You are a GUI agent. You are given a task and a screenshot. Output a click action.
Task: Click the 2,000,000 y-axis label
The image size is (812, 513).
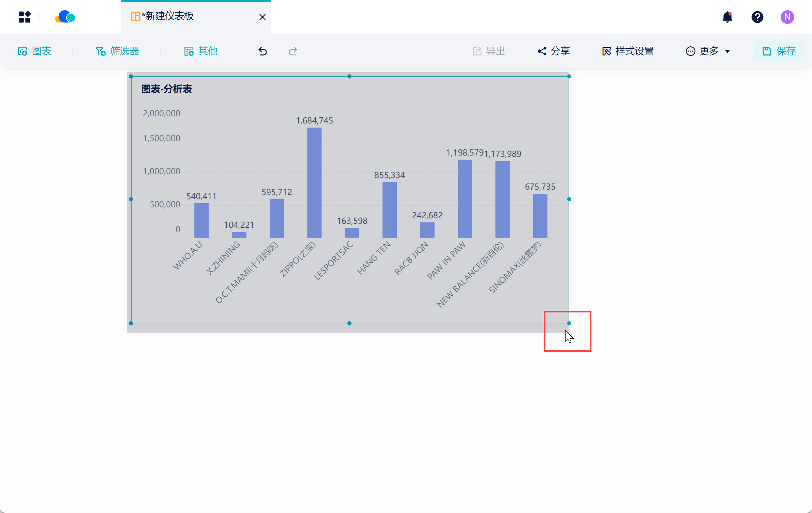point(162,113)
